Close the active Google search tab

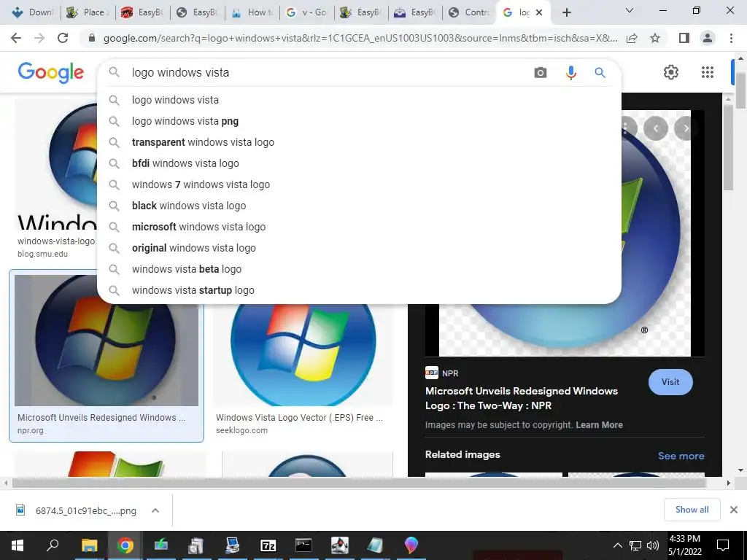pyautogui.click(x=539, y=12)
